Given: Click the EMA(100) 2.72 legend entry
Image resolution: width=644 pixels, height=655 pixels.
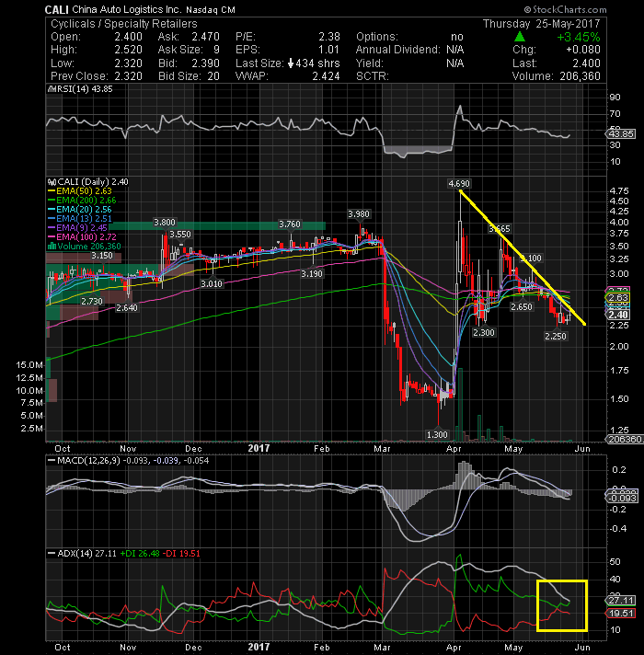Looking at the screenshot, I should 86,237.
